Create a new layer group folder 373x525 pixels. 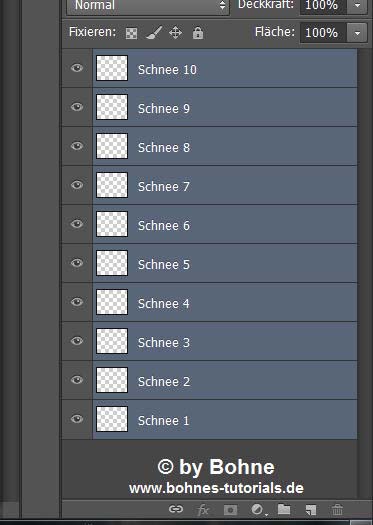tap(284, 509)
